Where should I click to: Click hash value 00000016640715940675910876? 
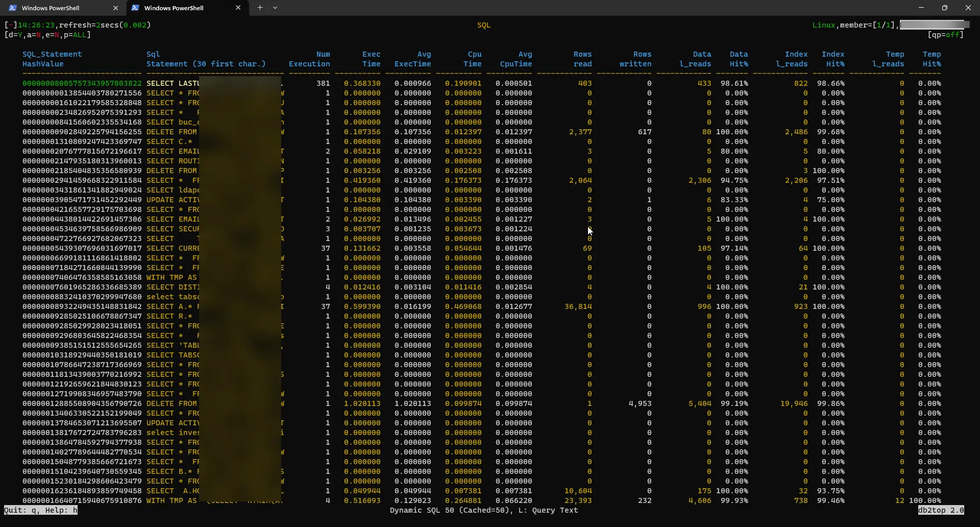tap(82, 500)
